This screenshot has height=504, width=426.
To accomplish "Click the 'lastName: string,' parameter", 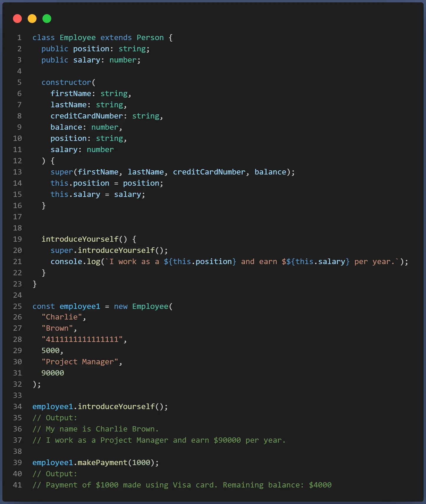I will point(89,105).
